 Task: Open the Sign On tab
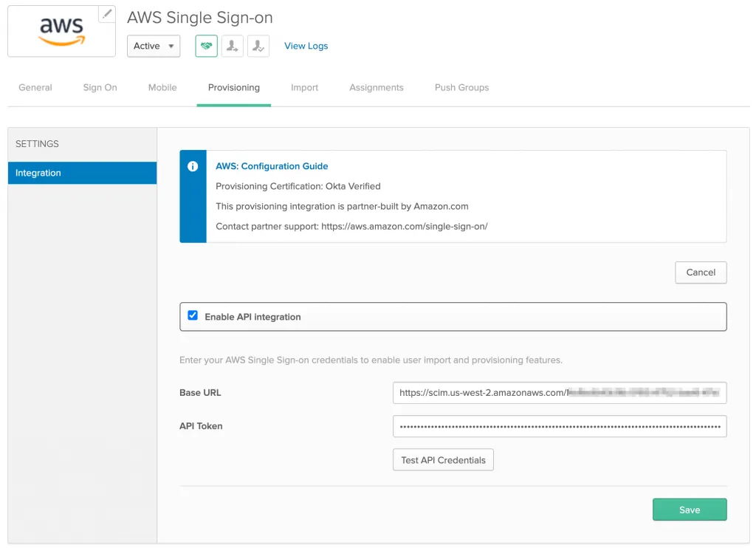[x=100, y=87]
